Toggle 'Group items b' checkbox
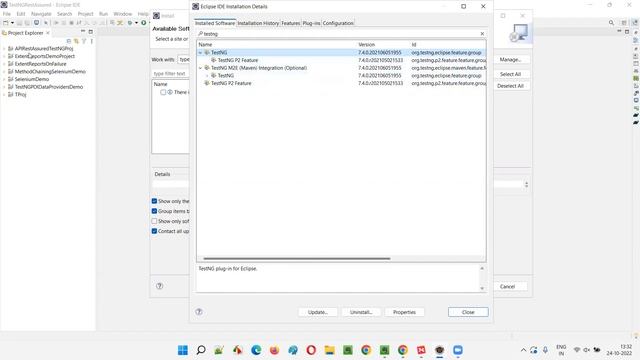This screenshot has width=640, height=360. 154,211
